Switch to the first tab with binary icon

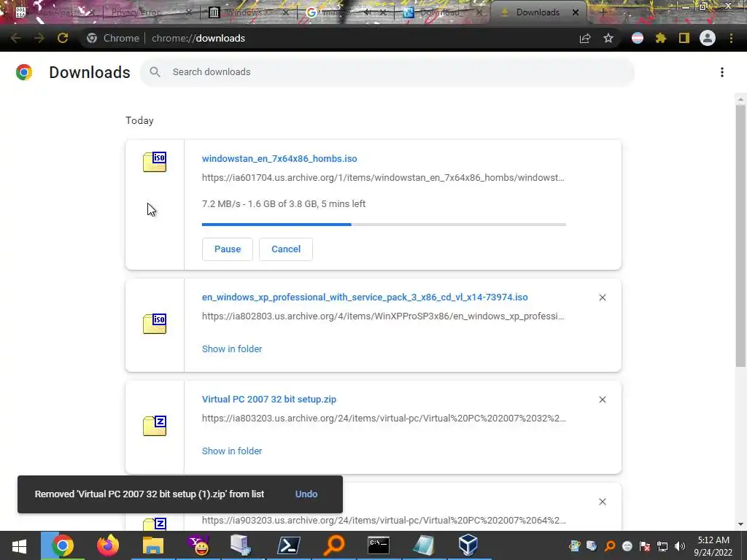(x=52, y=12)
